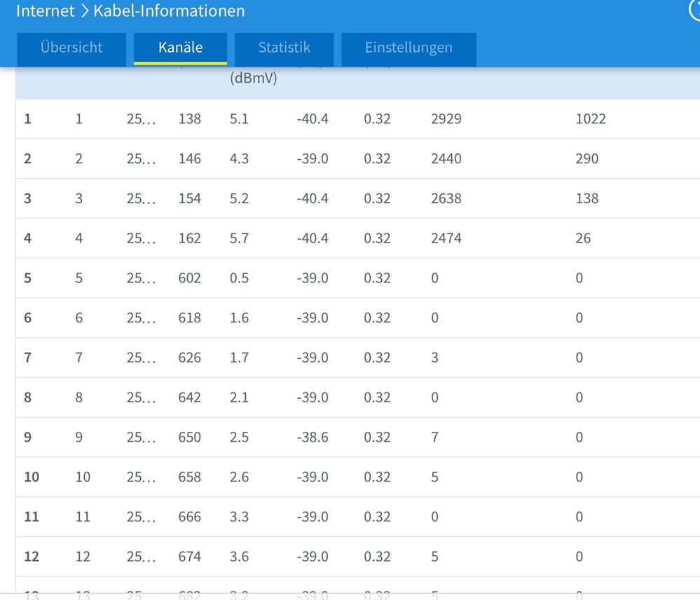
Task: Select frequency value 146
Action: point(189,158)
